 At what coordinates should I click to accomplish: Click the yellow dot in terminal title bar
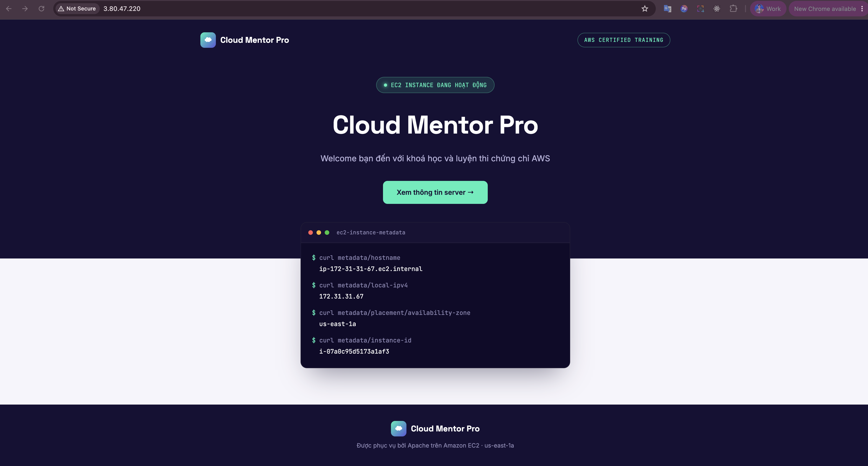(x=318, y=233)
